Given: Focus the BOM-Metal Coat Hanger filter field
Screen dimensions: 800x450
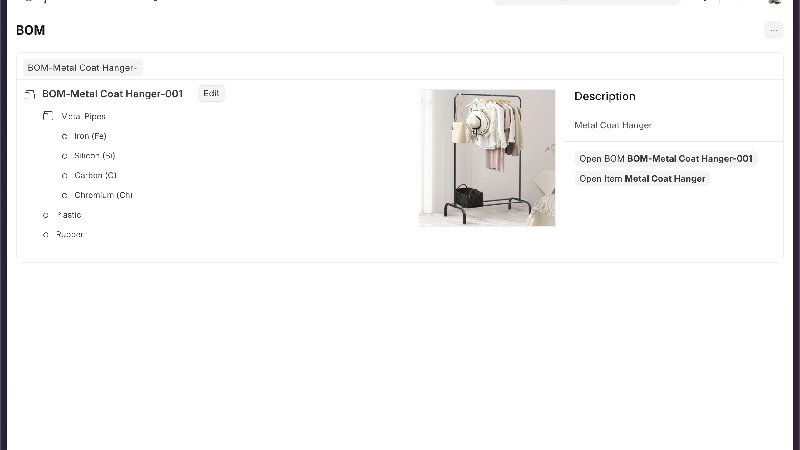Looking at the screenshot, I should pos(83,68).
